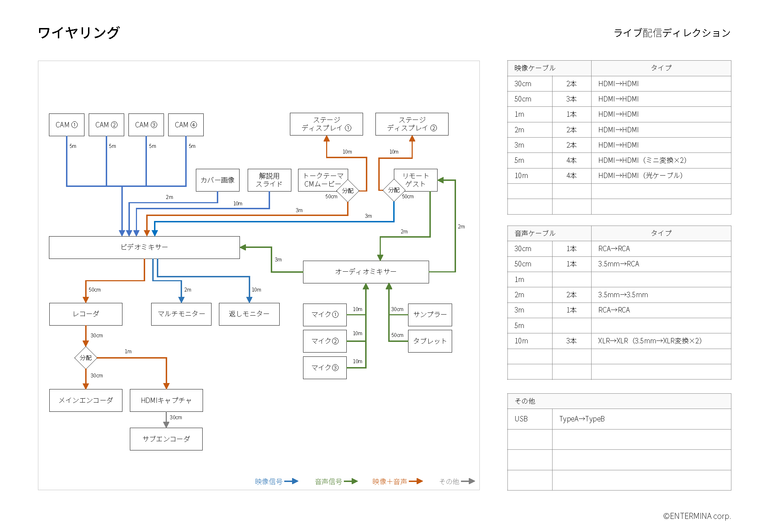Select the サンプラー box
The width and height of the screenshot is (769, 532).
[x=430, y=315]
